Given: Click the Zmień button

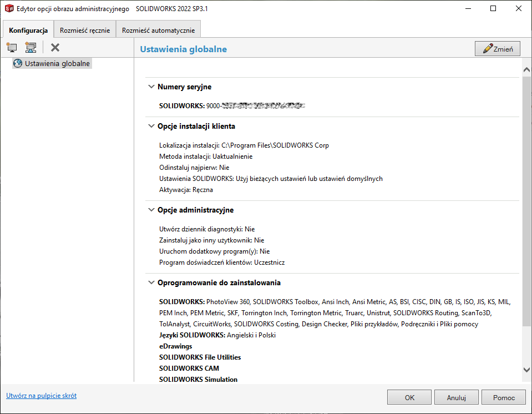Looking at the screenshot, I should pos(497,48).
